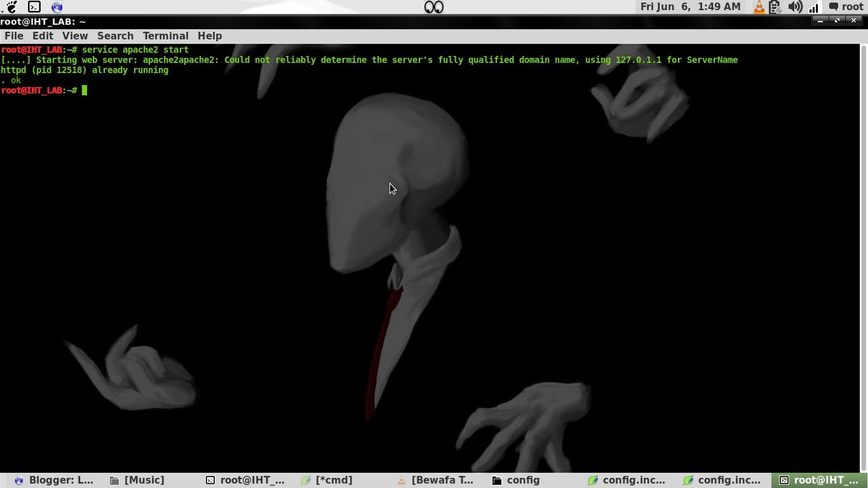Switch to the Bewafa VLC window

click(x=437, y=480)
